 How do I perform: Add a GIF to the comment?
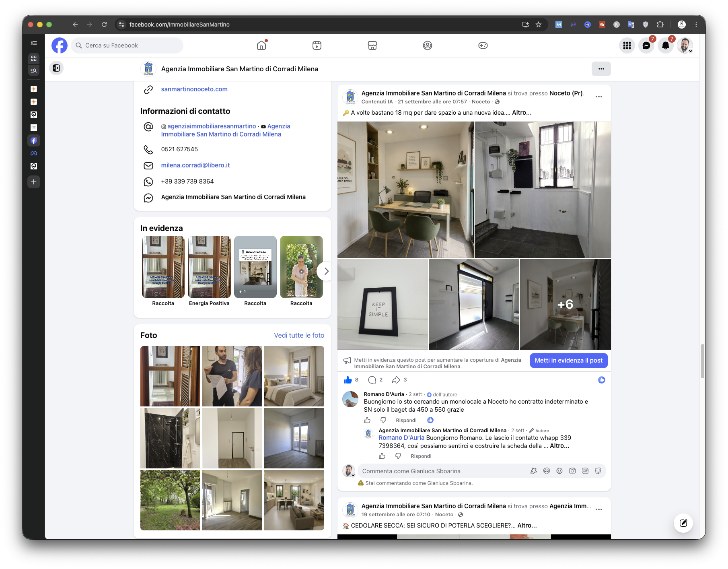(585, 471)
